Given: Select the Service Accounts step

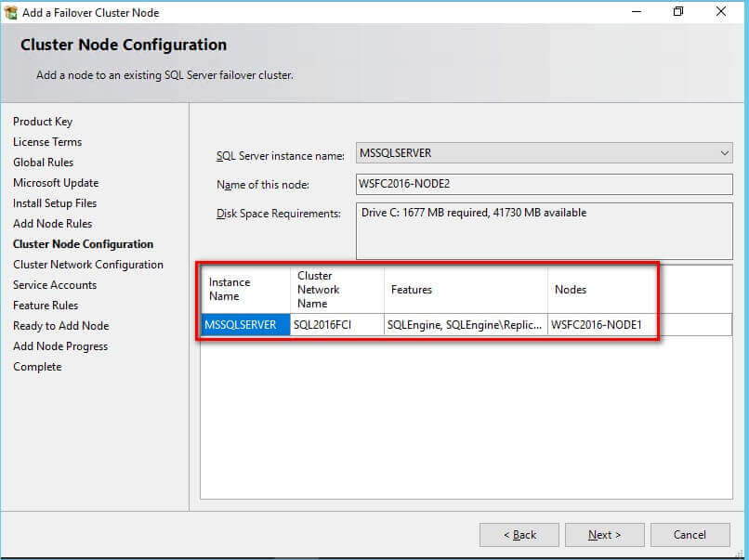Looking at the screenshot, I should tap(55, 285).
